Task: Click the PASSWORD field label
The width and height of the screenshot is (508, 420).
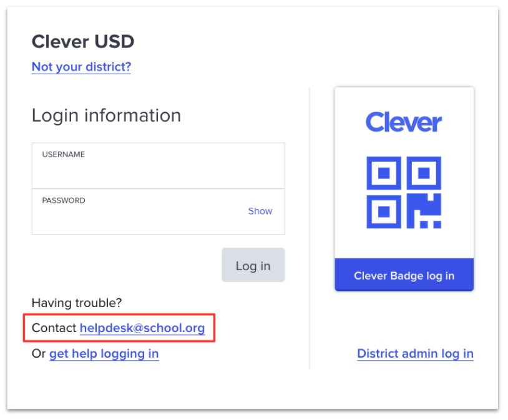Action: [x=64, y=200]
